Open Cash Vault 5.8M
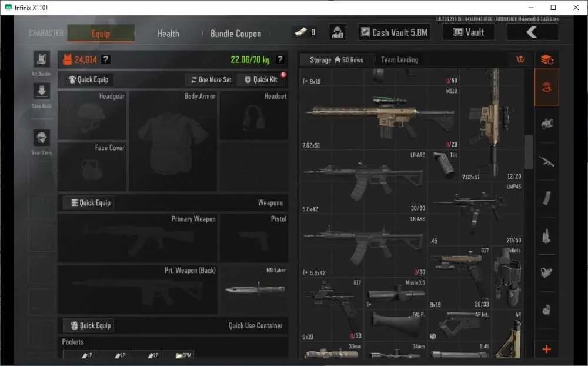588x366 pixels. (x=394, y=33)
